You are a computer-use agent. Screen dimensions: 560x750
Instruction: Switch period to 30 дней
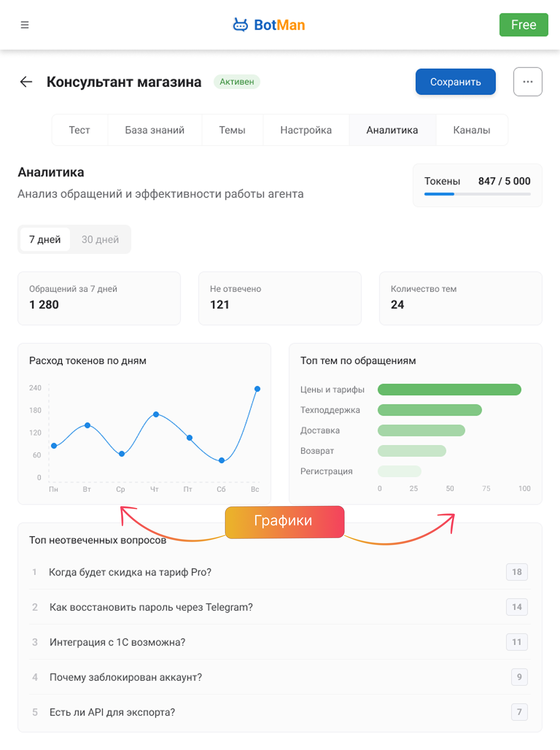point(100,239)
